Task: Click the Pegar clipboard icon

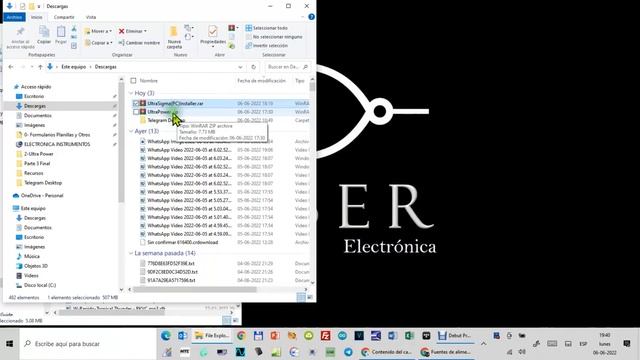Action: (x=61, y=35)
